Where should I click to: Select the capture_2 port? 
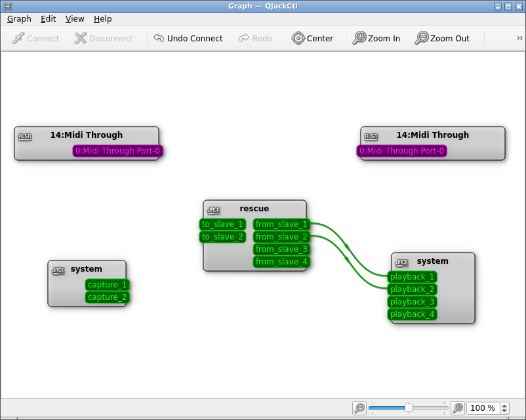108,297
